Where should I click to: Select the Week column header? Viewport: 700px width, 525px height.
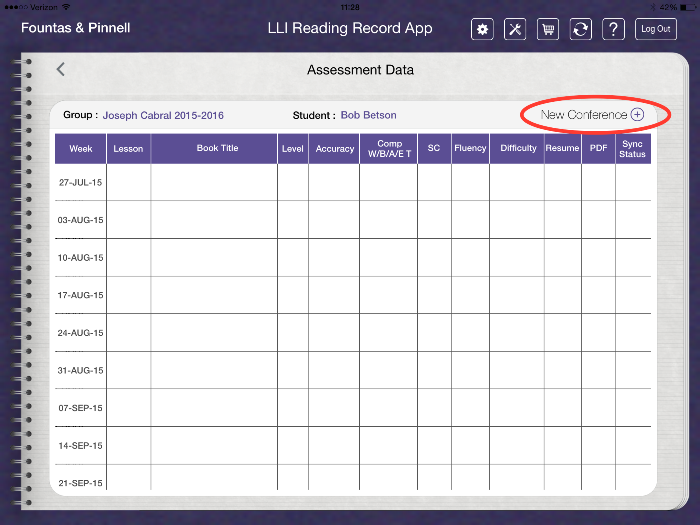coord(81,149)
